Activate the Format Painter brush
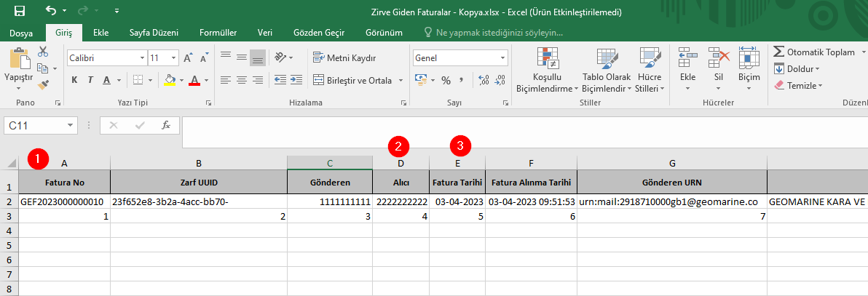The height and width of the screenshot is (296, 868). (x=43, y=84)
